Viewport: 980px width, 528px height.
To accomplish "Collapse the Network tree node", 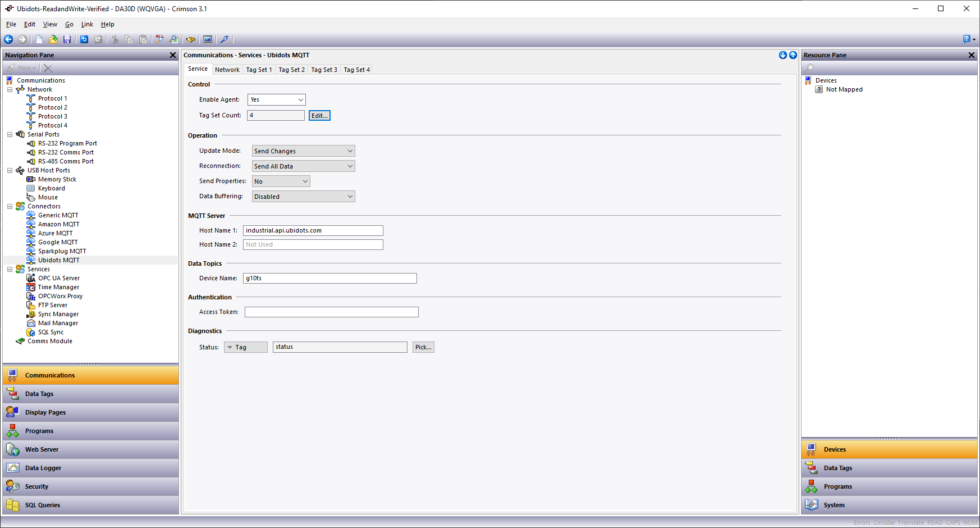I will coord(10,89).
